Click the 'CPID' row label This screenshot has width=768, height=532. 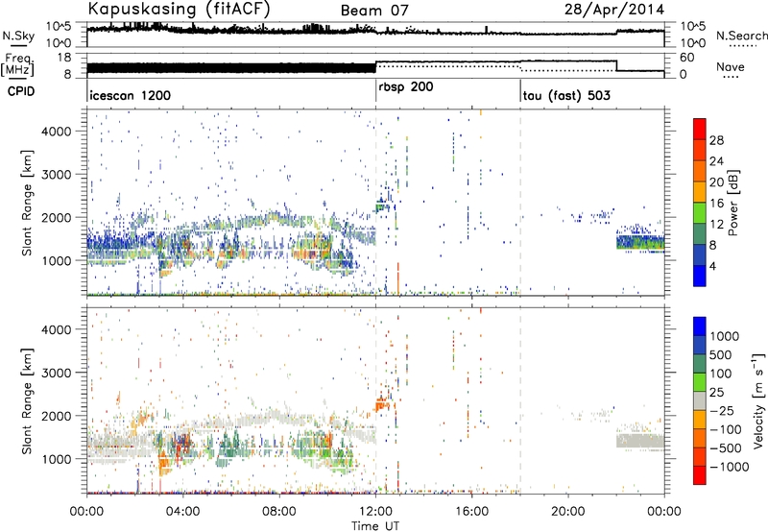pyautogui.click(x=21, y=91)
